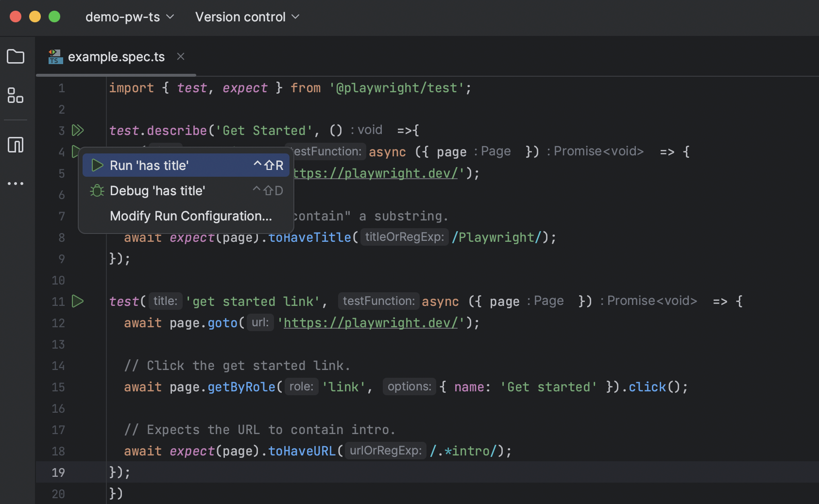
Task: Open the Version control dropdown
Action: 247,17
